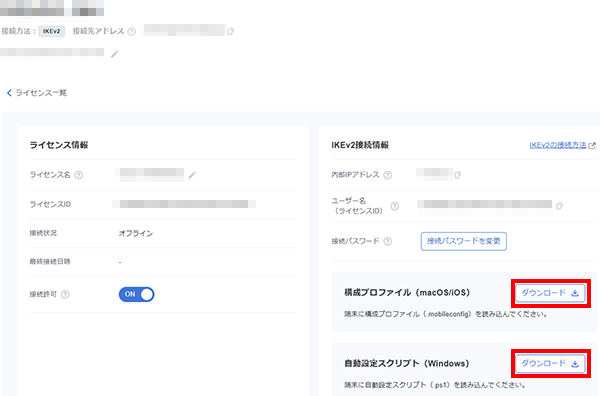Image resolution: width=600 pixels, height=396 pixels.
Task: Toggle the 接続許可 ON switch
Action: point(136,294)
